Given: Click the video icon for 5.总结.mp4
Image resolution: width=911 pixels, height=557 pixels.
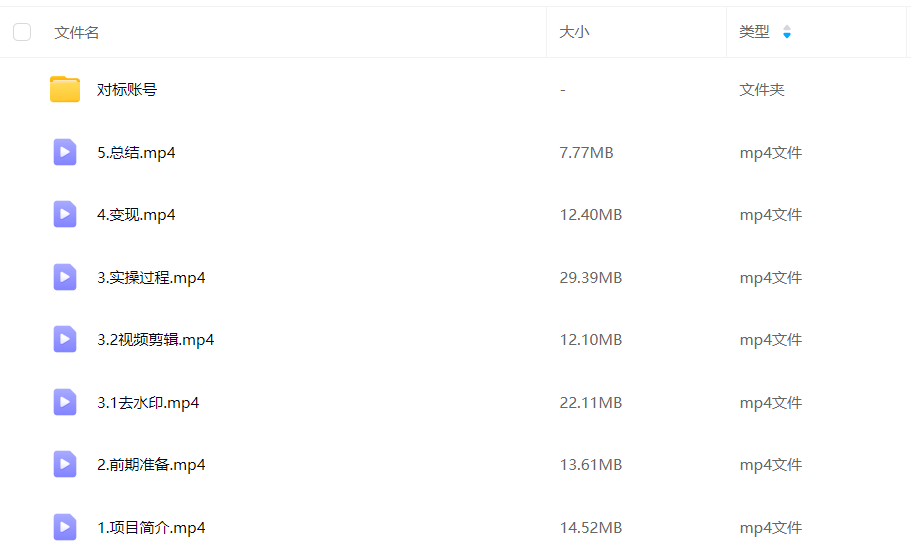Looking at the screenshot, I should (65, 152).
